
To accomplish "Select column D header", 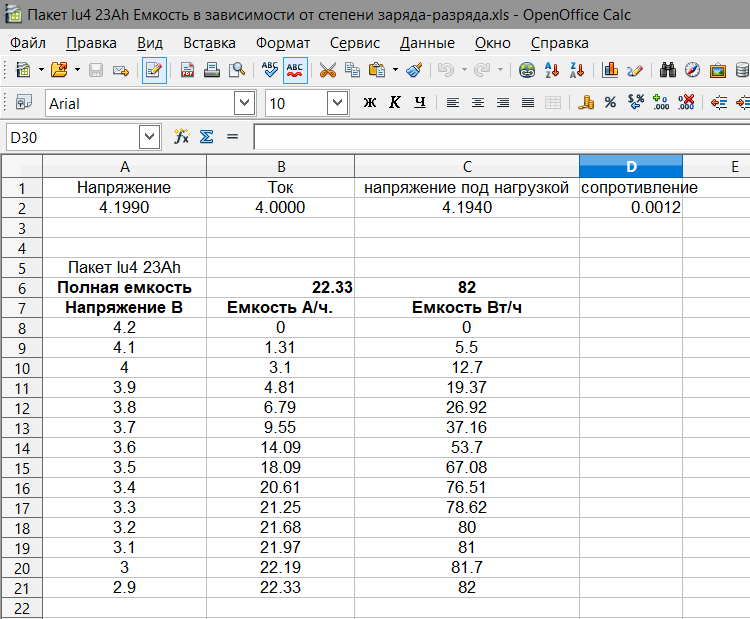I will click(630, 166).
